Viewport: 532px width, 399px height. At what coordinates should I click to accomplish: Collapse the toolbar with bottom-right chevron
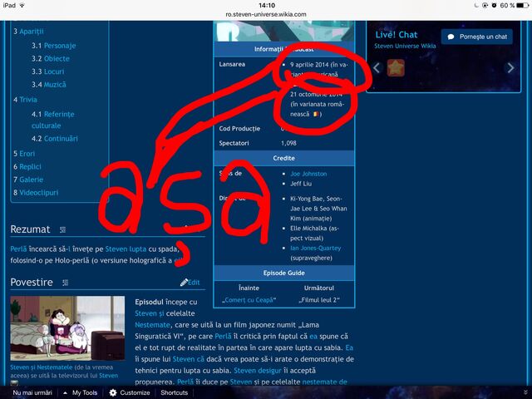[x=525, y=392]
